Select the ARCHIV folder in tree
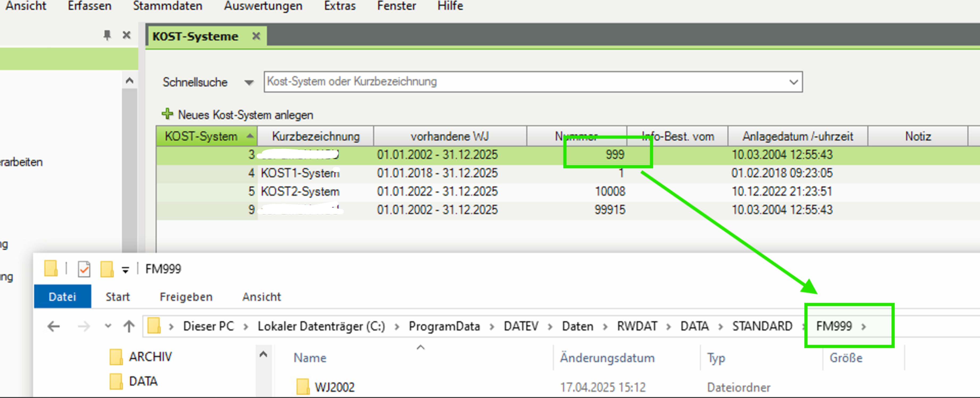Viewport: 980px width, 398px height. click(x=150, y=357)
